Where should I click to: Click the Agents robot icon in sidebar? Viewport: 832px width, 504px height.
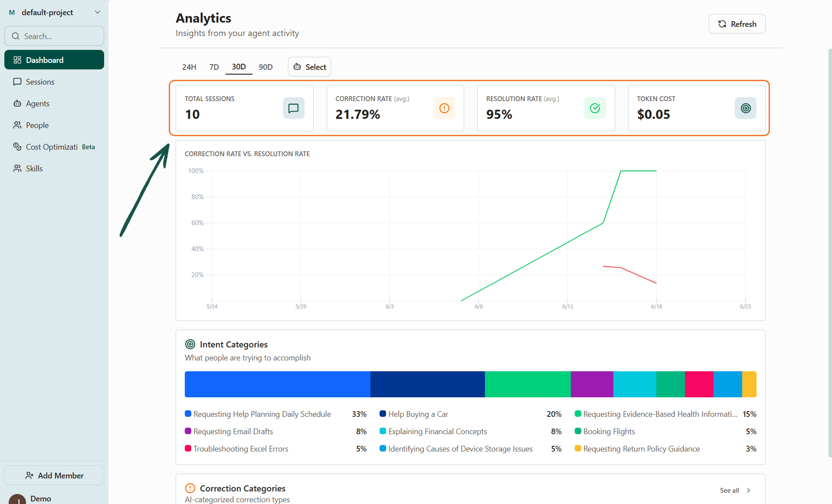click(17, 103)
